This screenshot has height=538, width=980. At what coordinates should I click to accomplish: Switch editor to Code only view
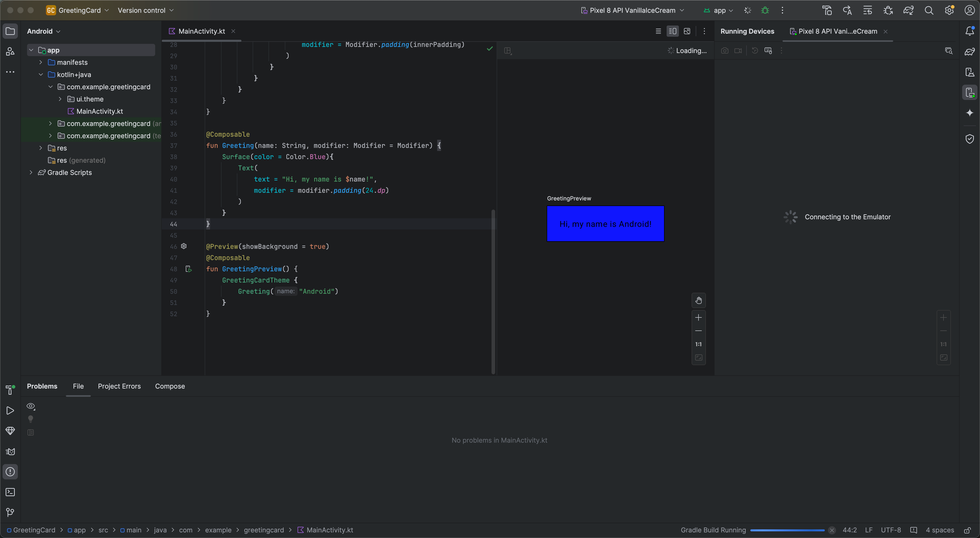[x=658, y=31]
